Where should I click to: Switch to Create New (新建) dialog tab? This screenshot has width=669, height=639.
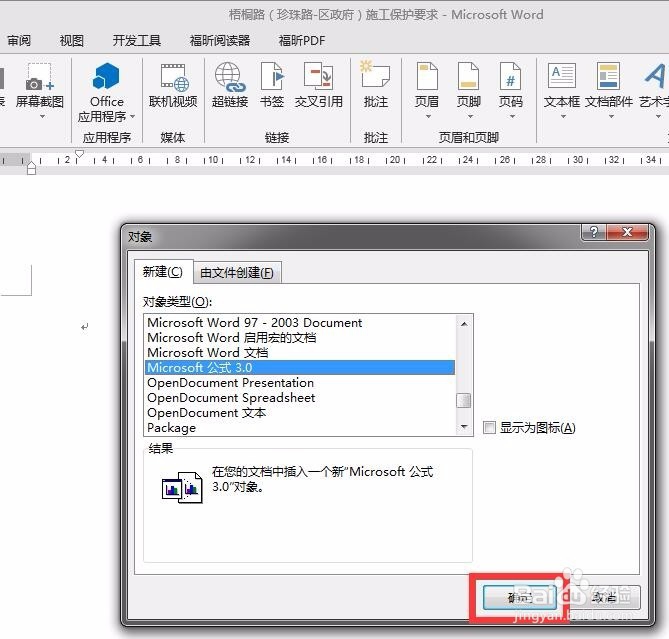pos(163,272)
